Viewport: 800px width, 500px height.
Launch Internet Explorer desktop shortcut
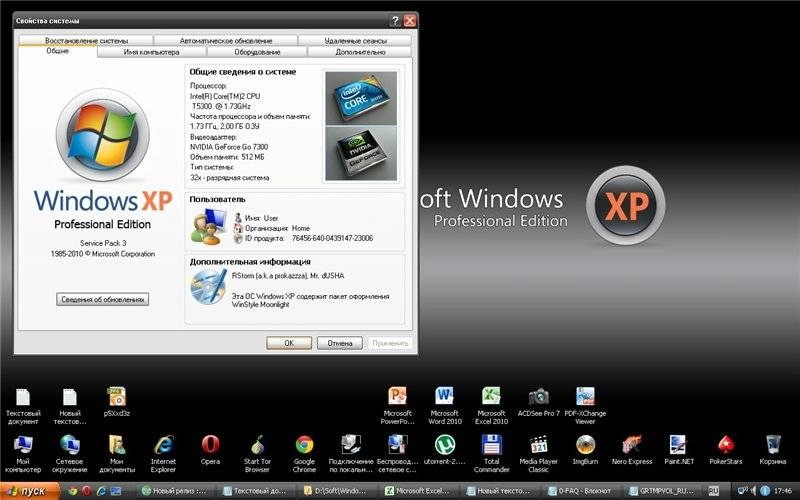163,454
